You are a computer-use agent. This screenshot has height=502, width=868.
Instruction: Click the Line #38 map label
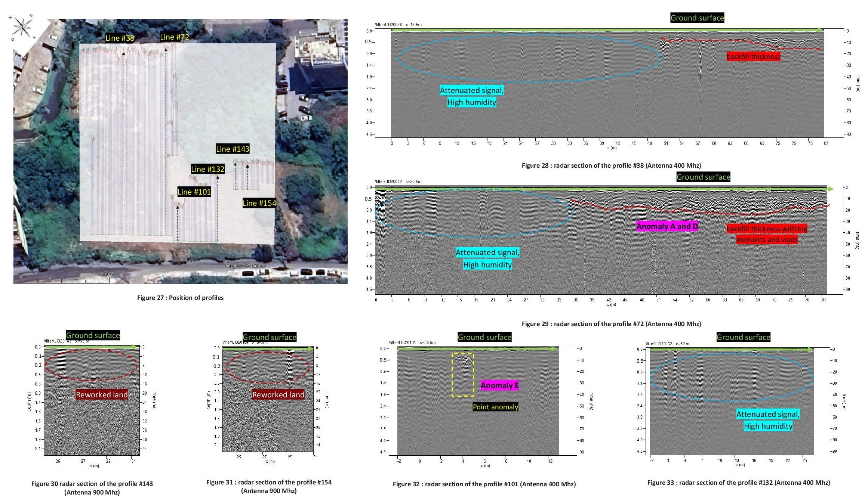click(120, 38)
